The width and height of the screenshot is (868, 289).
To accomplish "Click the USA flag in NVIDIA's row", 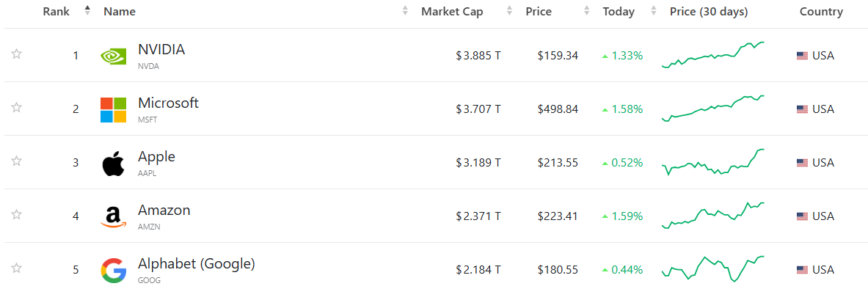I will pyautogui.click(x=802, y=55).
